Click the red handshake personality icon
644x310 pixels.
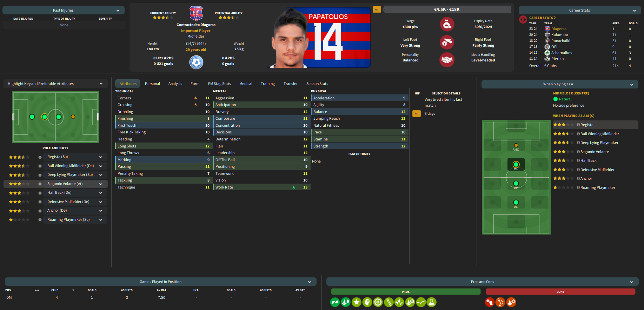click(447, 60)
